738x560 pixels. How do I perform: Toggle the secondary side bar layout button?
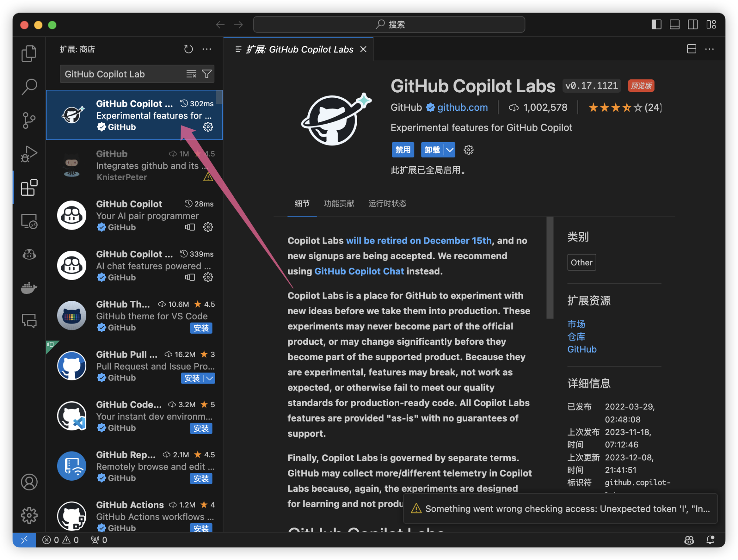(x=693, y=25)
